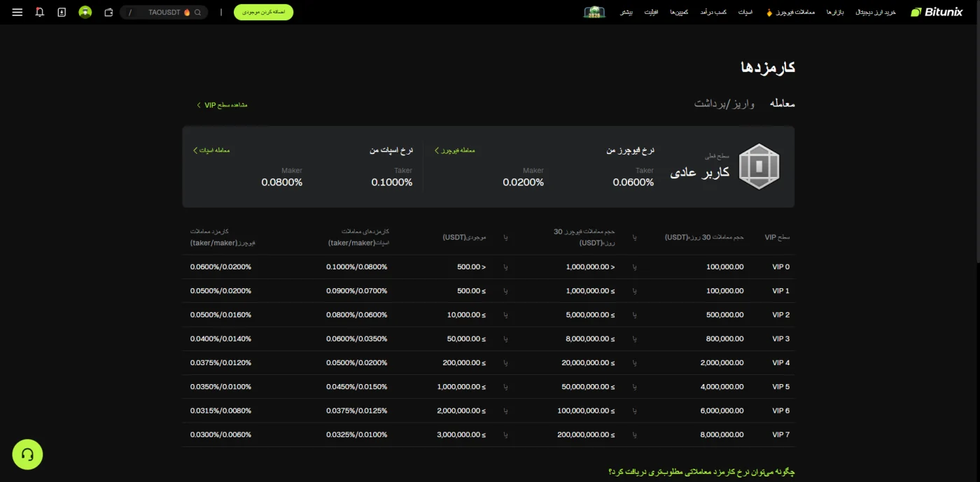The image size is (980, 482).
Task: Click the VIP 2 row label
Action: tap(780, 315)
